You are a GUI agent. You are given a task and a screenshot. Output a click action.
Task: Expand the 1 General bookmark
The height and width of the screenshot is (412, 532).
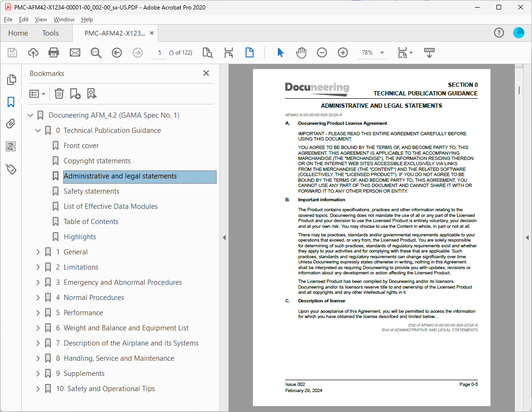pyautogui.click(x=38, y=252)
